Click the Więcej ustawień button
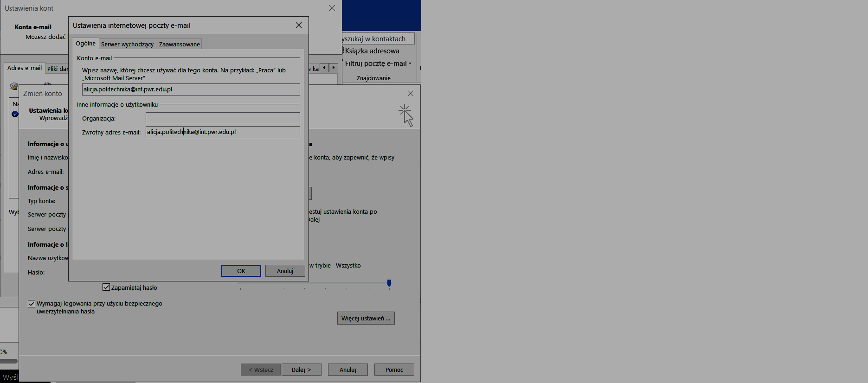Screen dimensions: 868x383 pos(366,319)
